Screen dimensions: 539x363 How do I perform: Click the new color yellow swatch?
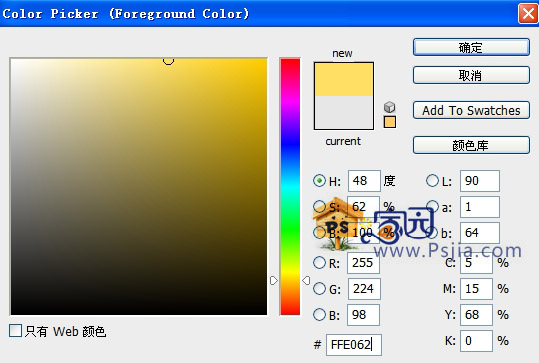point(344,79)
